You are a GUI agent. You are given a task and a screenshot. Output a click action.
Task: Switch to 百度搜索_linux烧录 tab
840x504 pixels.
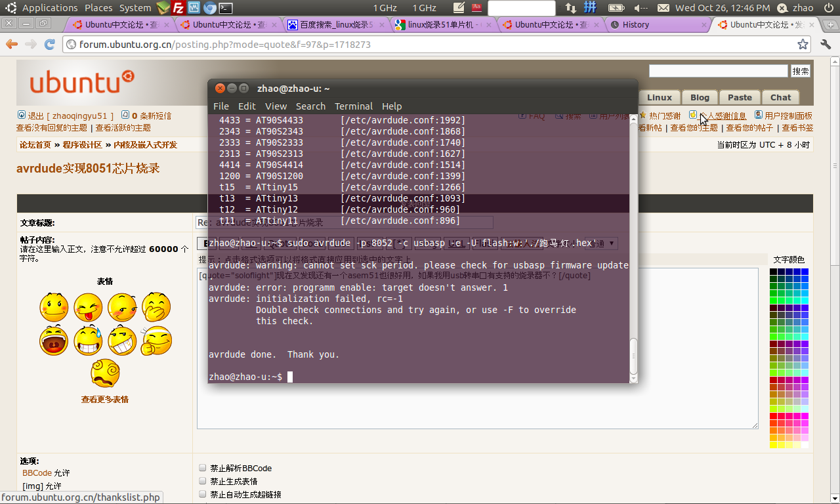(x=336, y=25)
